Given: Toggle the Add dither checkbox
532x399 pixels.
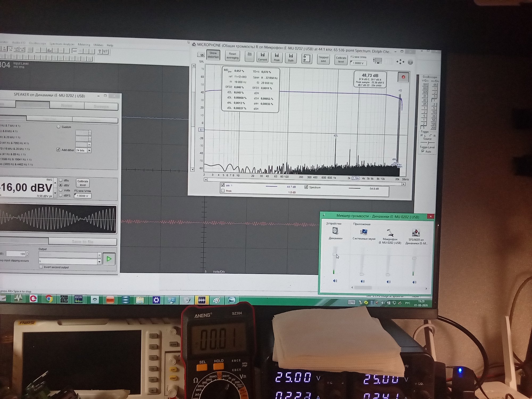Looking at the screenshot, I should coord(58,150).
